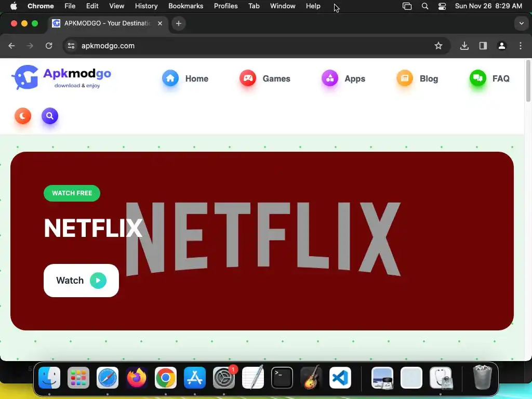Screen dimensions: 532x399
Task: Open the Home nav icon
Action: pyautogui.click(x=170, y=78)
